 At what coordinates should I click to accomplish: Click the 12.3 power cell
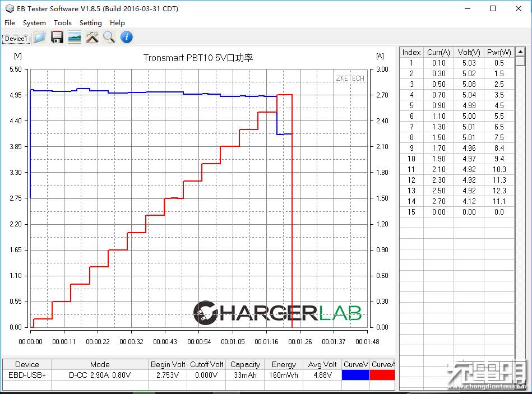pos(499,191)
